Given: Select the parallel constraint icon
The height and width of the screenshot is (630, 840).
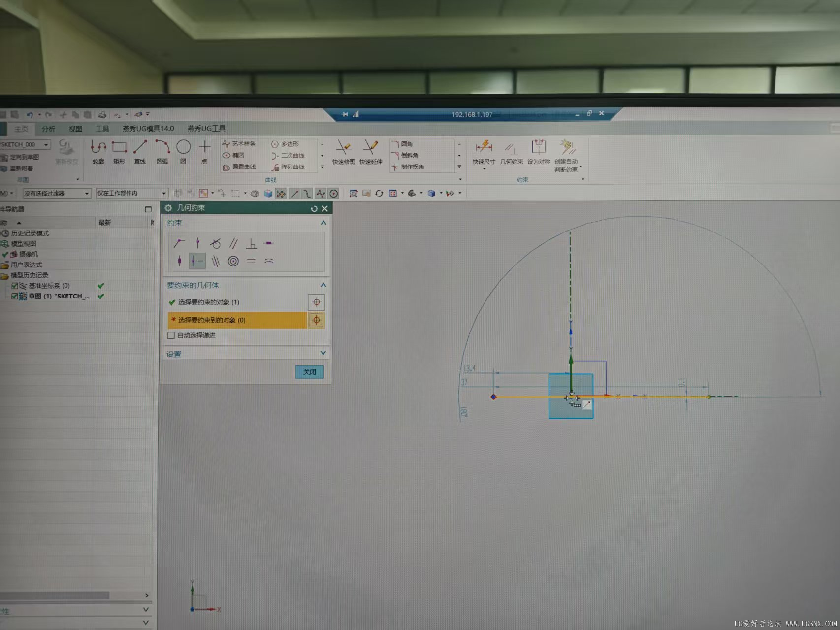Looking at the screenshot, I should click(233, 243).
